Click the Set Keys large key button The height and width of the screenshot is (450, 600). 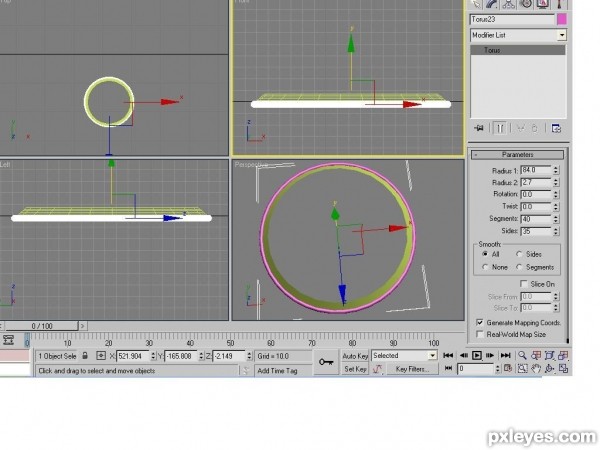[326, 362]
